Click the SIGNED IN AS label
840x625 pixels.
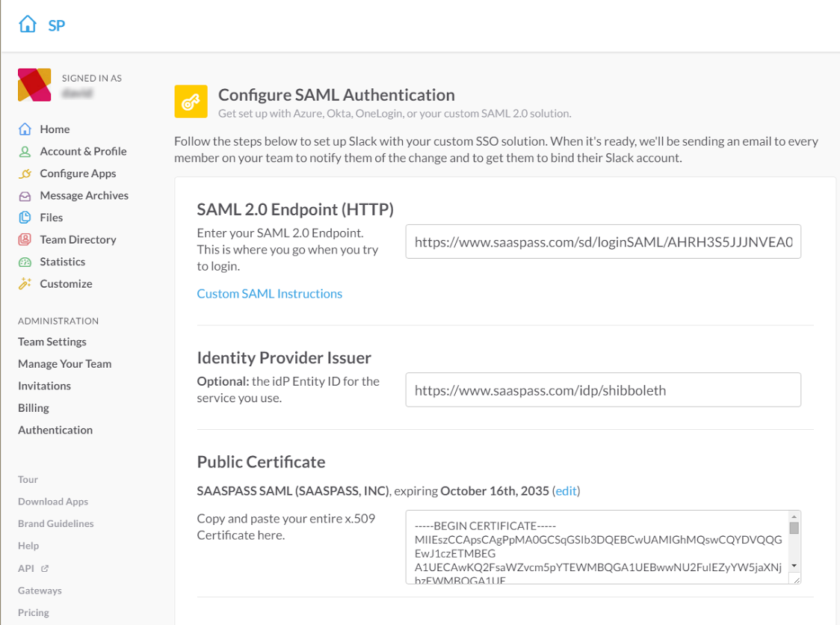[92, 78]
